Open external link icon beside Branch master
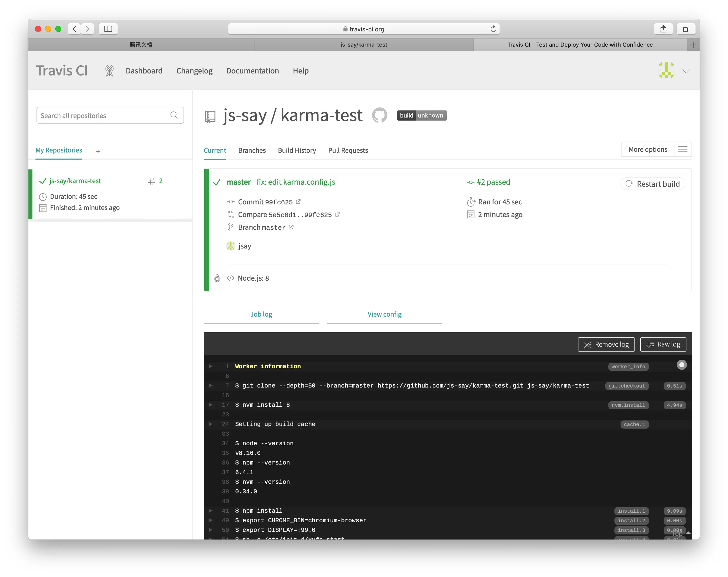 point(291,227)
